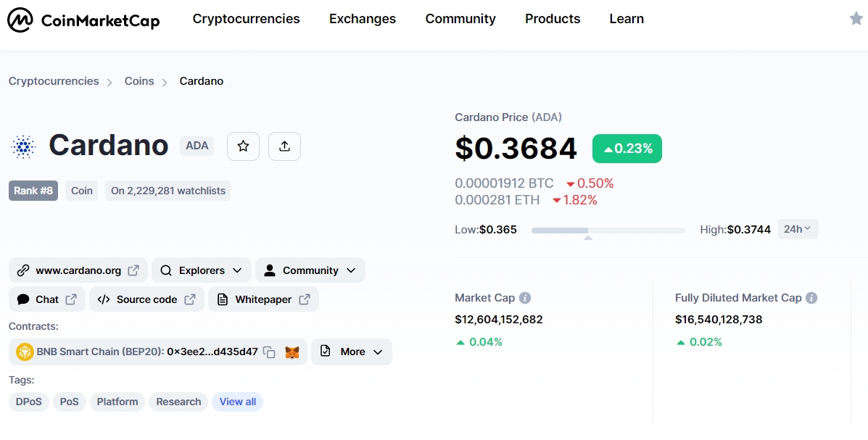Expand the Community links dropdown
Viewport: 868px width, 440px height.
click(x=310, y=270)
